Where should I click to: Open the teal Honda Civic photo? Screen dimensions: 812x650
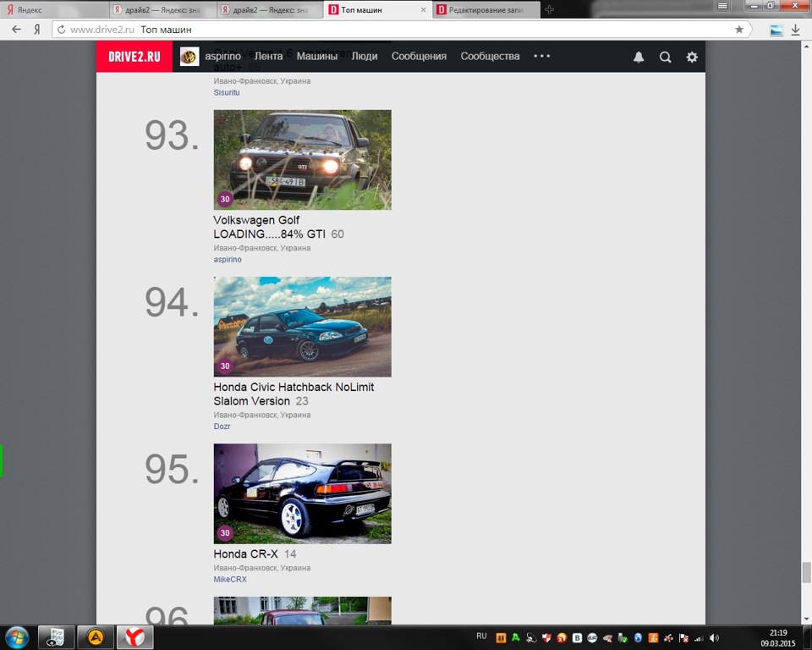click(x=303, y=327)
